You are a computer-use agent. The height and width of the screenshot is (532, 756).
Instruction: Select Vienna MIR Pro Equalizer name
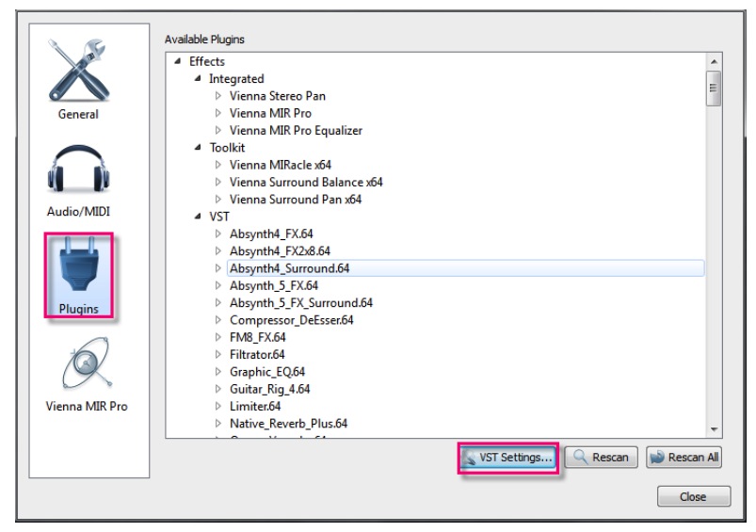296,131
